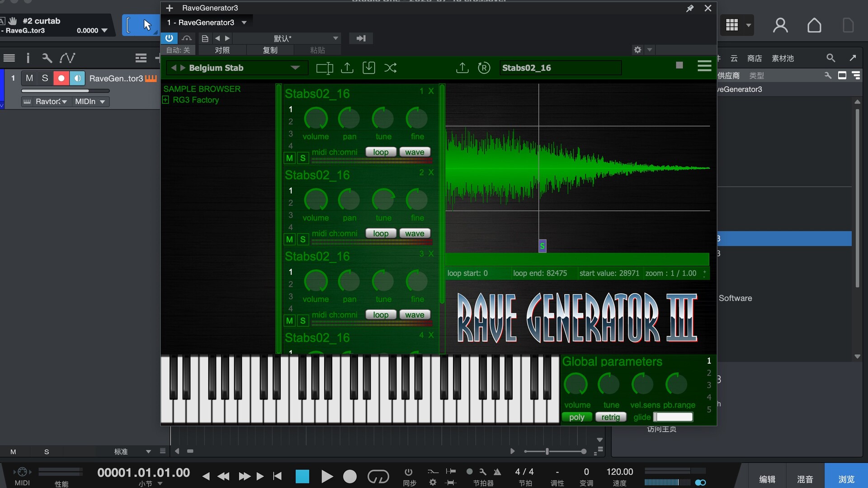Pin the RaveGenerator3 plugin window

[x=690, y=8]
